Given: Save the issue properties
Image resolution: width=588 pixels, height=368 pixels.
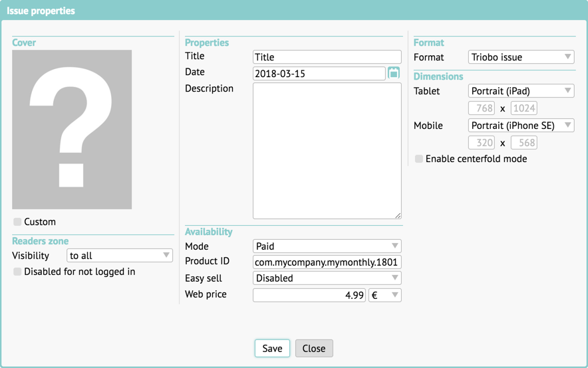Looking at the screenshot, I should 272,348.
